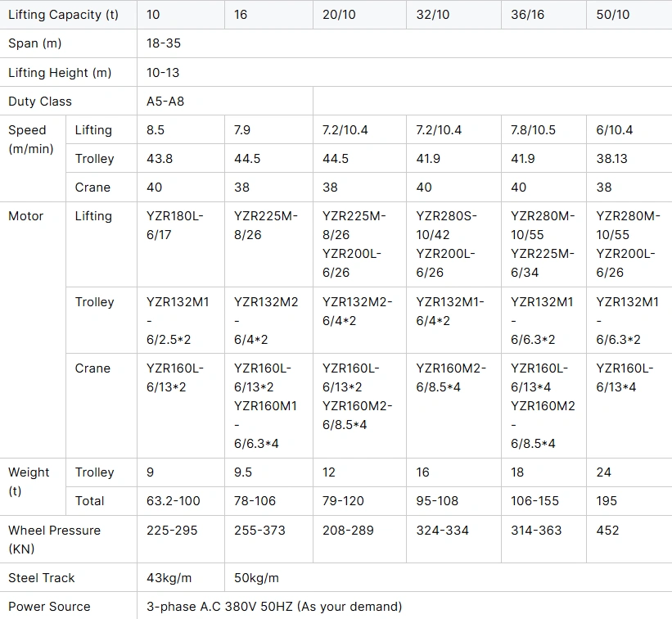Select the 43.8 trolley speed cell
The image size is (672, 619).
click(x=159, y=159)
